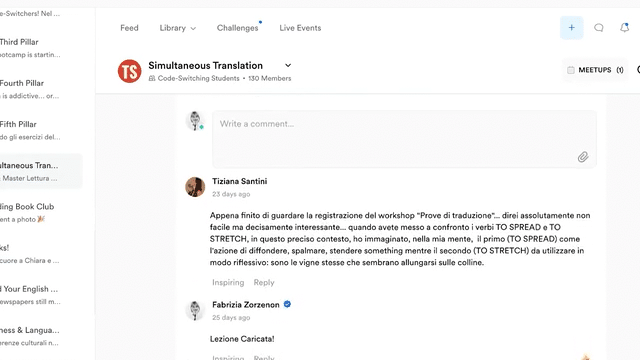Click the blue plus create button

pos(571,28)
